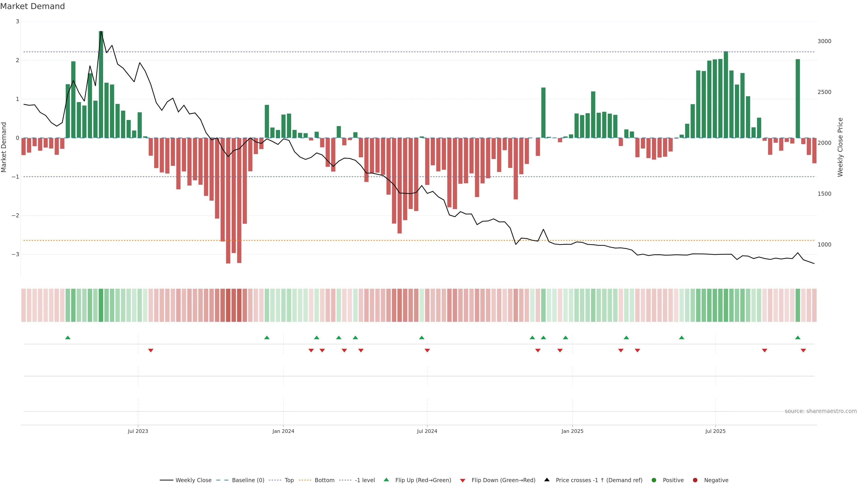The width and height of the screenshot is (868, 488).
Task: Click the Weekly Close Price axis title
Action: [840, 147]
